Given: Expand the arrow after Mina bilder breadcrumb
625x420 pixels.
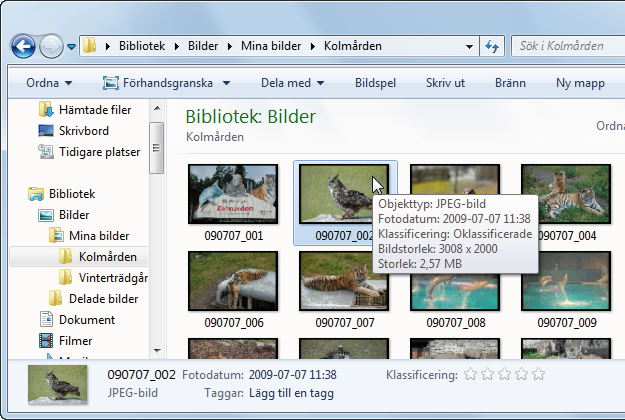Looking at the screenshot, I should (313, 47).
